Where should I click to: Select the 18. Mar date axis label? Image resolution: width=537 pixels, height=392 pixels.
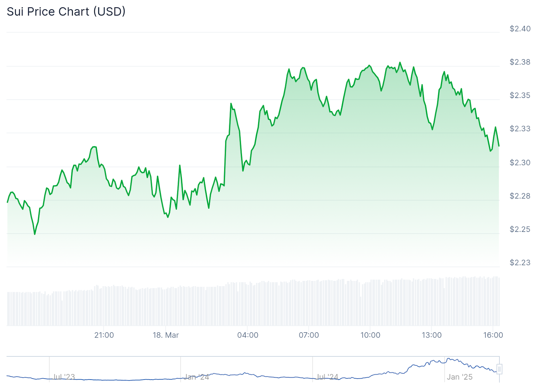click(x=166, y=335)
